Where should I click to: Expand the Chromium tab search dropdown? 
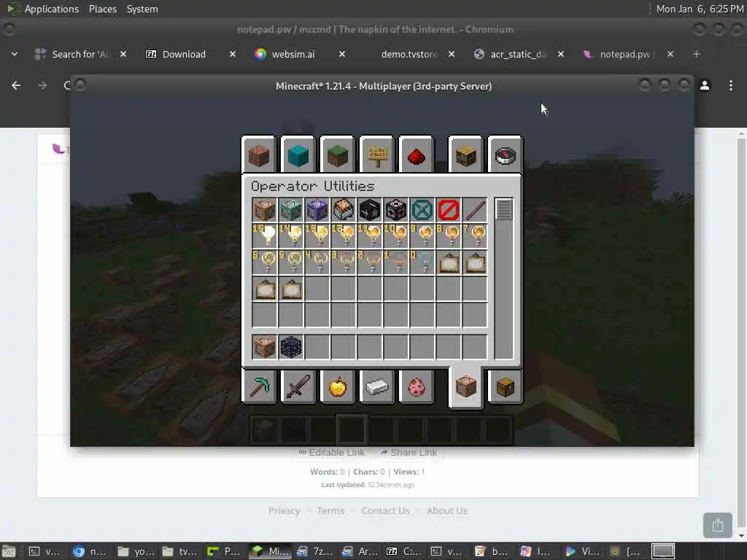point(15,54)
